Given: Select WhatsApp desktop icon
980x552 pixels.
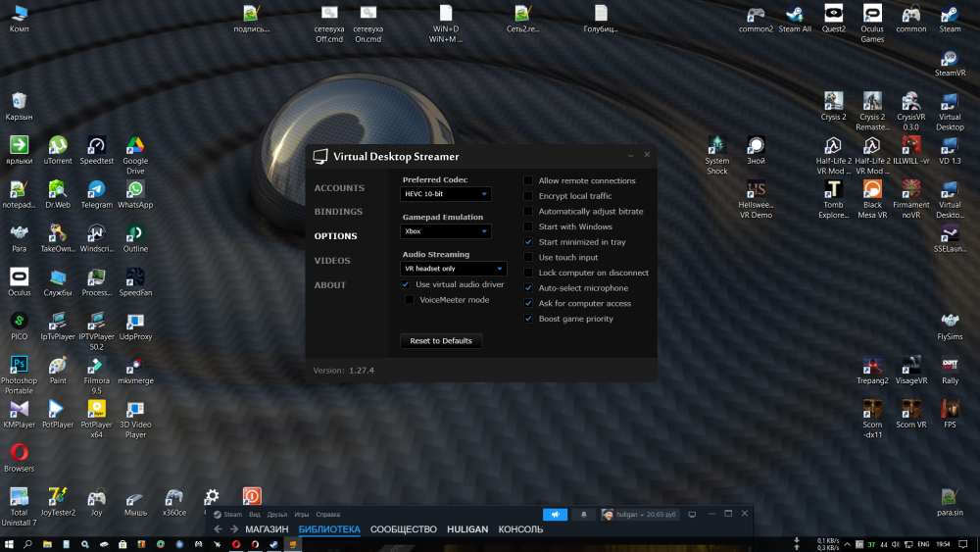Looking at the screenshot, I should (135, 194).
